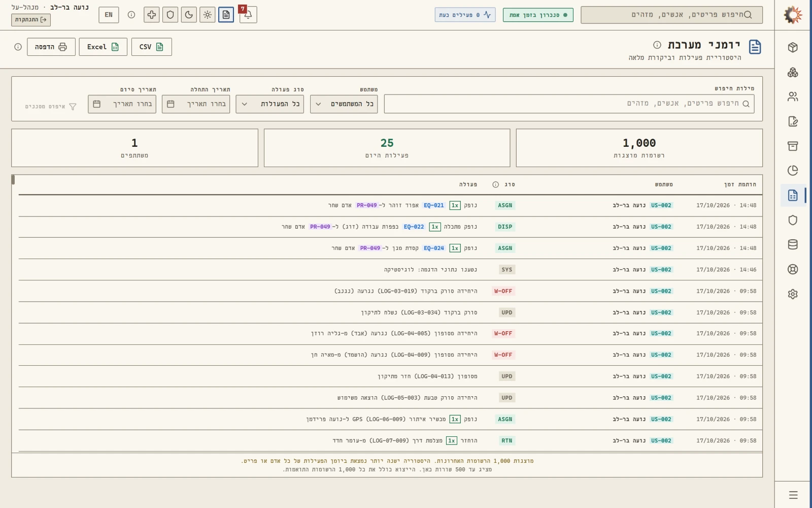Click the hamburger menu icon at sidebar bottom
The height and width of the screenshot is (508, 812).
point(793,495)
